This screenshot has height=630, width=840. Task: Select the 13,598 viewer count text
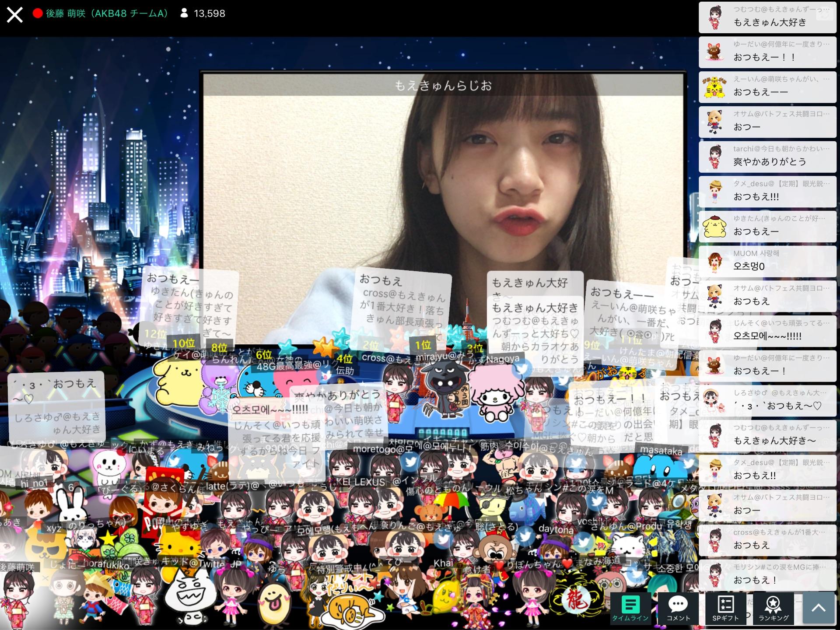(x=210, y=14)
